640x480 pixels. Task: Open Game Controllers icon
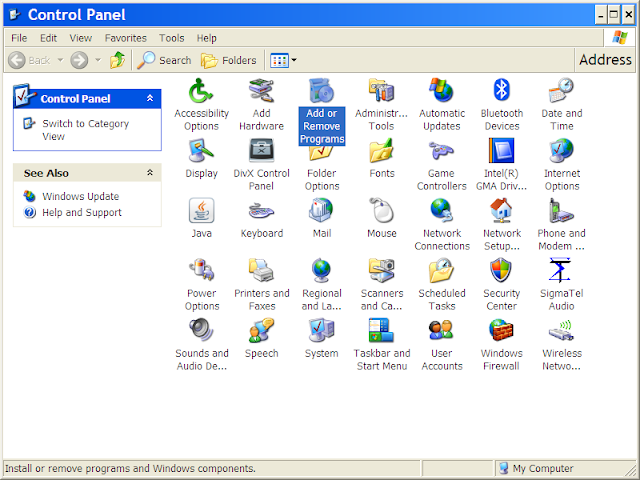(x=442, y=150)
